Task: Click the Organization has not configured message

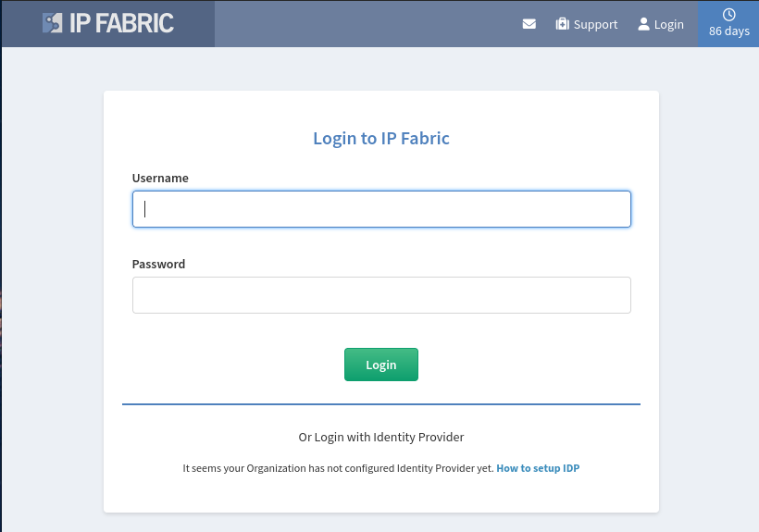Action: tap(339, 468)
